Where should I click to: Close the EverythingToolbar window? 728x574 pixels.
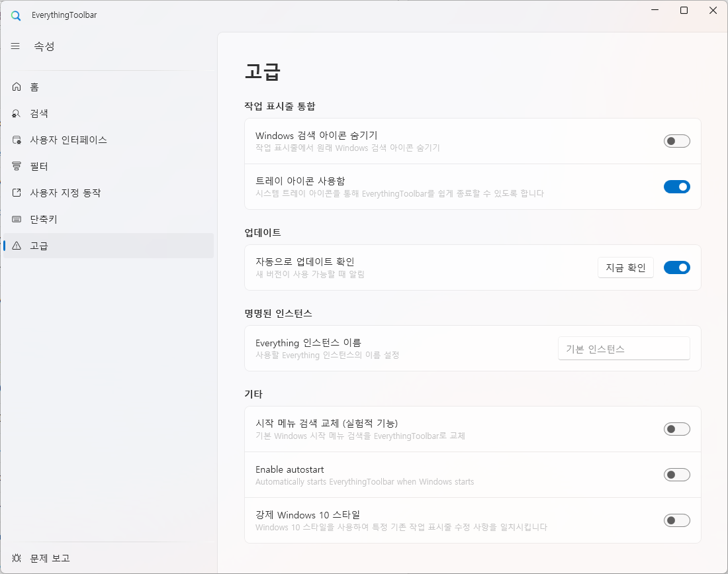point(713,10)
